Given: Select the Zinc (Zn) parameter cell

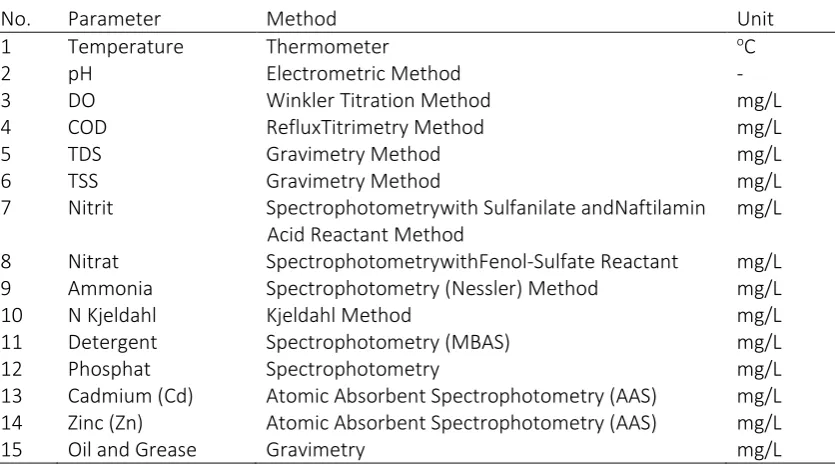Looking at the screenshot, I should [x=105, y=423].
